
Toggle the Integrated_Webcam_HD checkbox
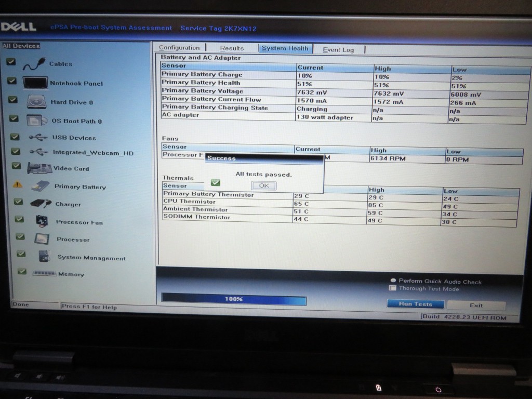pos(16,151)
